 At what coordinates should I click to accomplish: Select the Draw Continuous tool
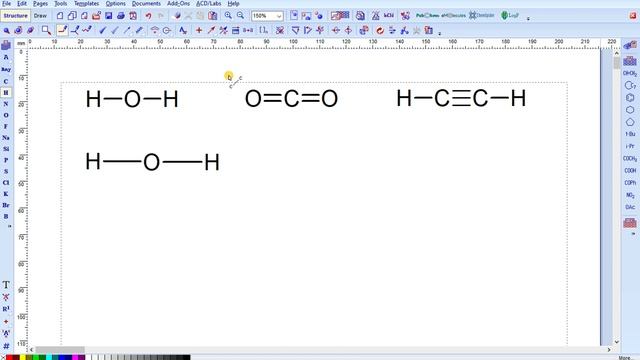coord(75,30)
